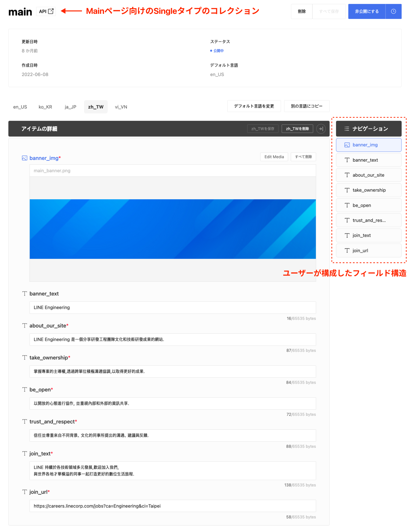Click zh_TWを削除 button

pos(297,129)
